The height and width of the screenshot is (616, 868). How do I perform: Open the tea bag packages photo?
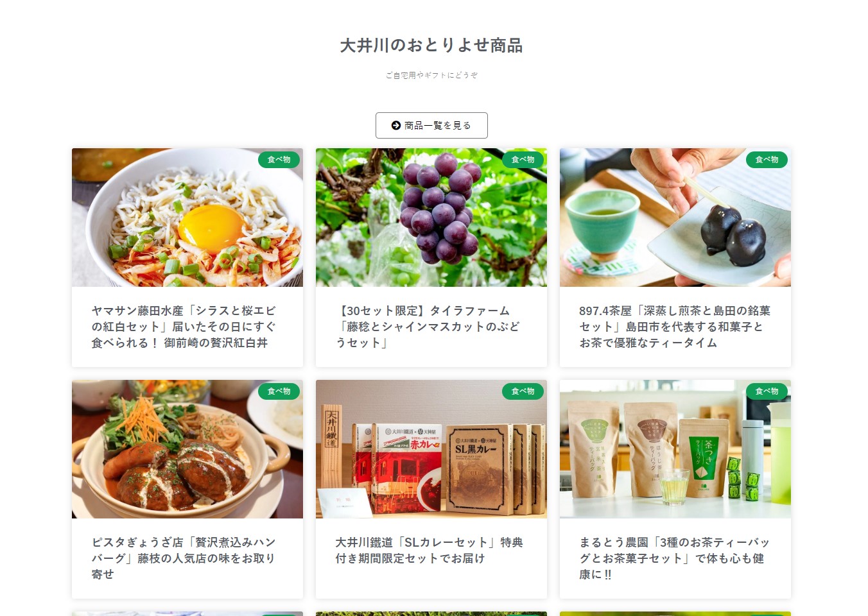tap(675, 449)
